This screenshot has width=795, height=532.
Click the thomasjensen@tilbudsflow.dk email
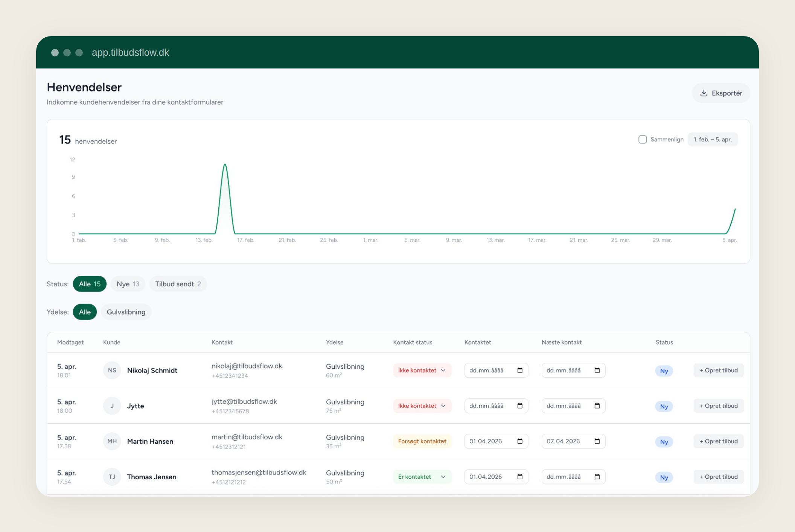click(259, 472)
